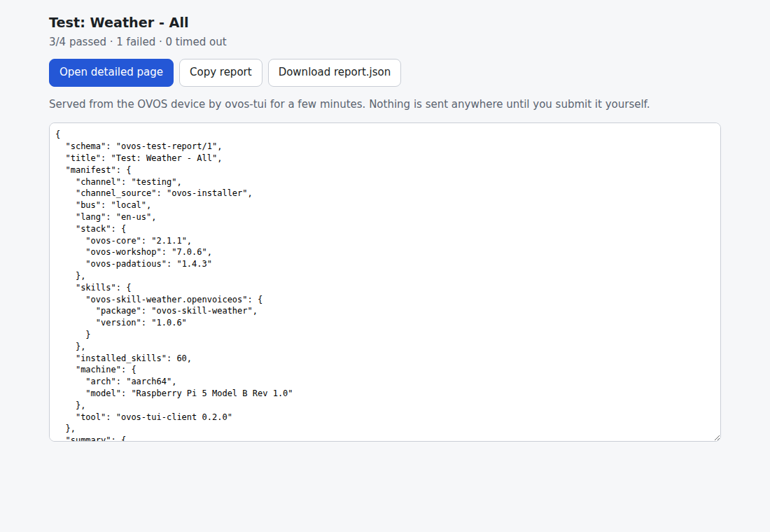Click the textarea resize handle corner
Image resolution: width=770 pixels, height=532 pixels.
717,437
